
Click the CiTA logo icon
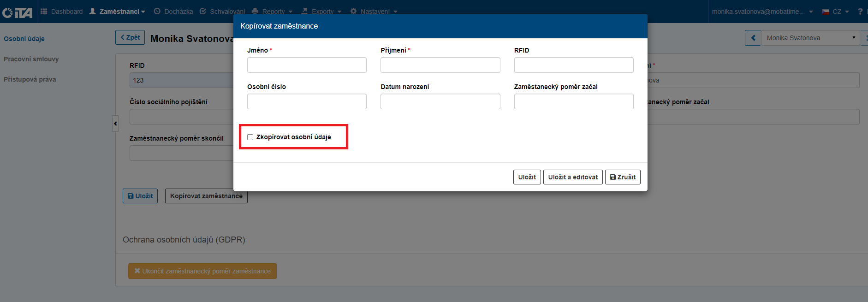tap(17, 12)
